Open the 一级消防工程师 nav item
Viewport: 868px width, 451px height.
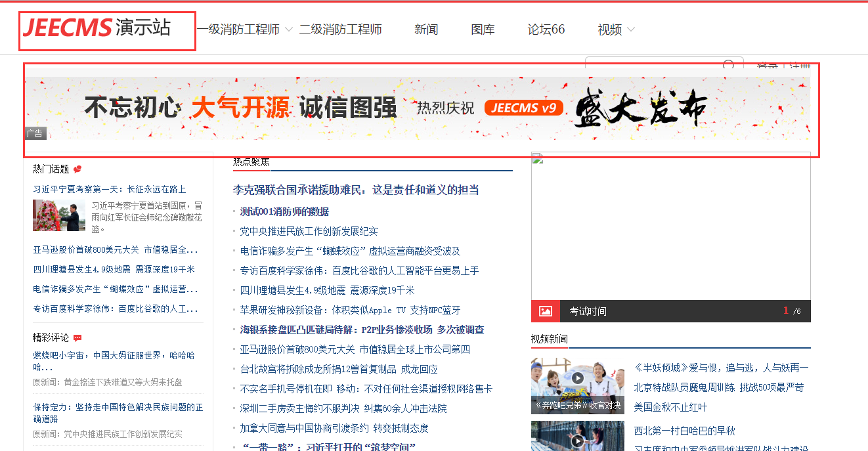coord(238,30)
